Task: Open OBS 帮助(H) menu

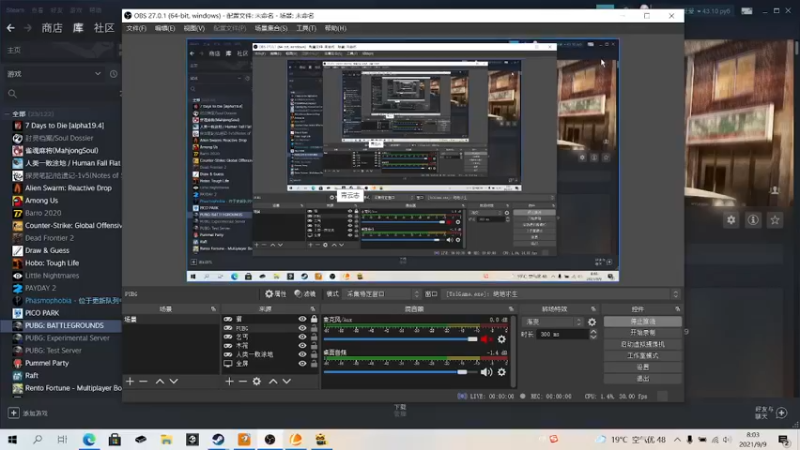Action: point(335,28)
